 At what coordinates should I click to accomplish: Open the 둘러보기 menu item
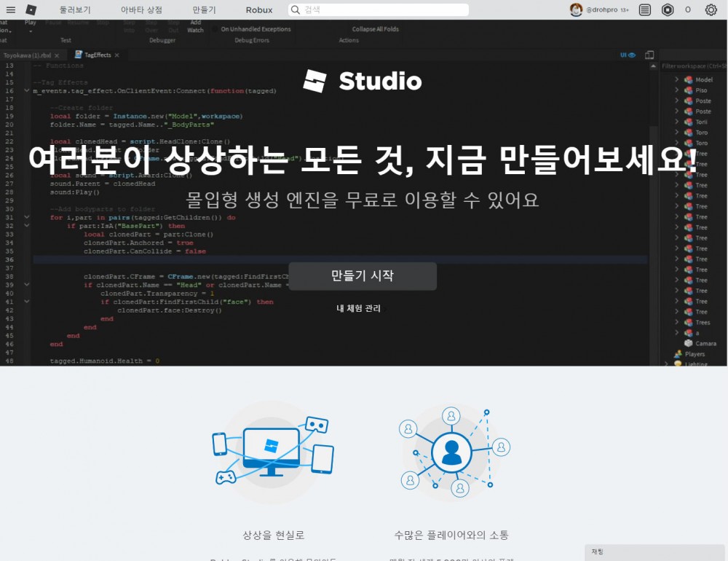click(75, 9)
